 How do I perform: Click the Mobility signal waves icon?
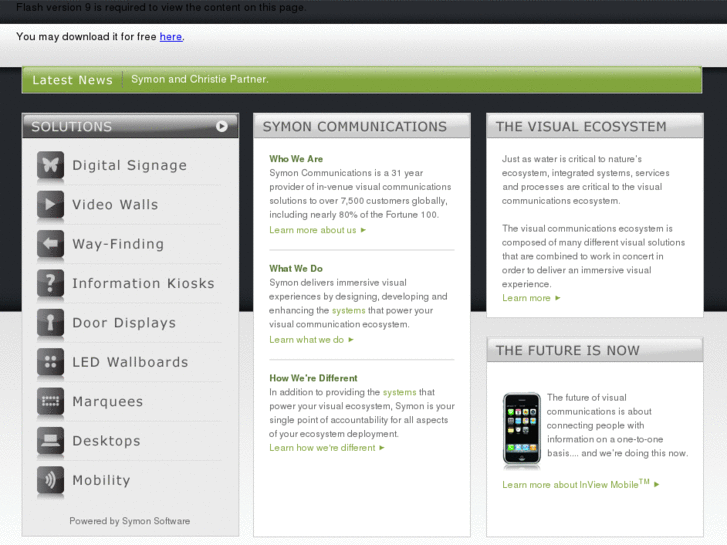click(x=51, y=480)
